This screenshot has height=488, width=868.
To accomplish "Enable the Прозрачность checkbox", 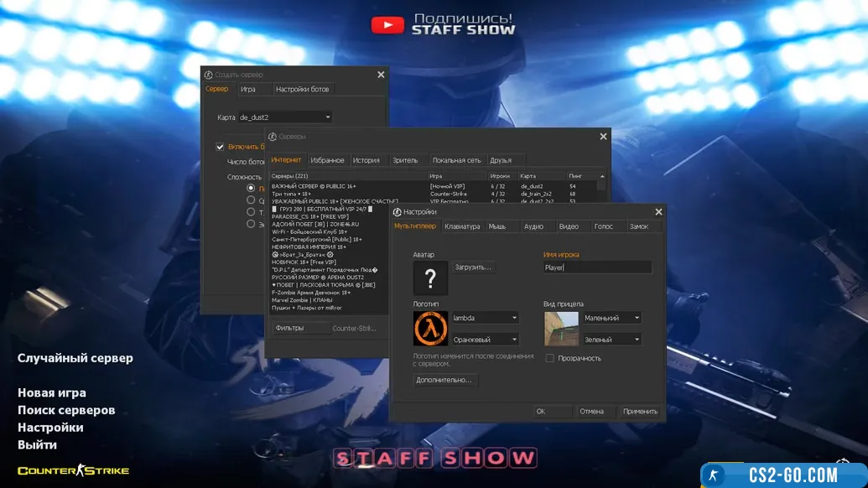I will click(550, 358).
